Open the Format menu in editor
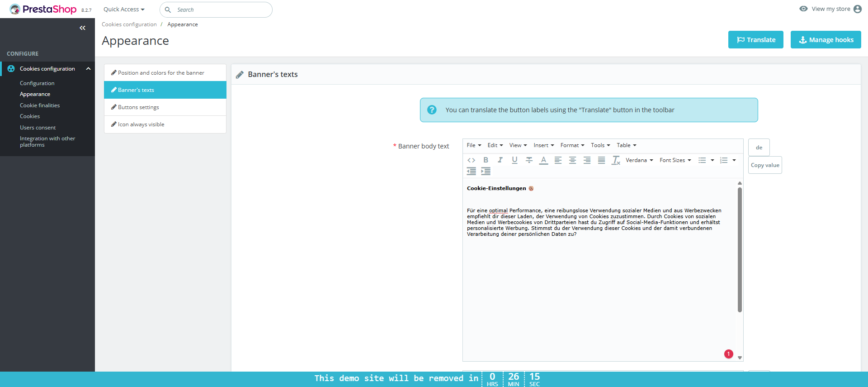Image resolution: width=868 pixels, height=387 pixels. pos(572,145)
